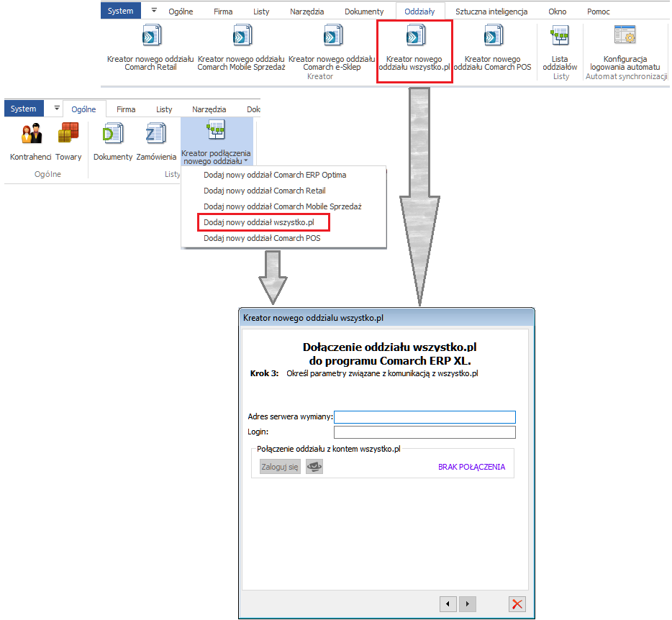Click the password reveal eye icon
Screen dimensions: 672x620
(x=314, y=466)
